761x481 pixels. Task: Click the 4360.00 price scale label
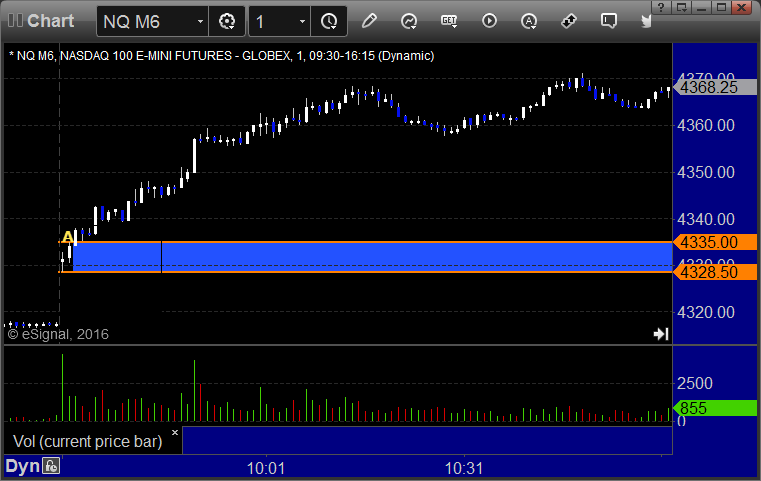[706, 126]
